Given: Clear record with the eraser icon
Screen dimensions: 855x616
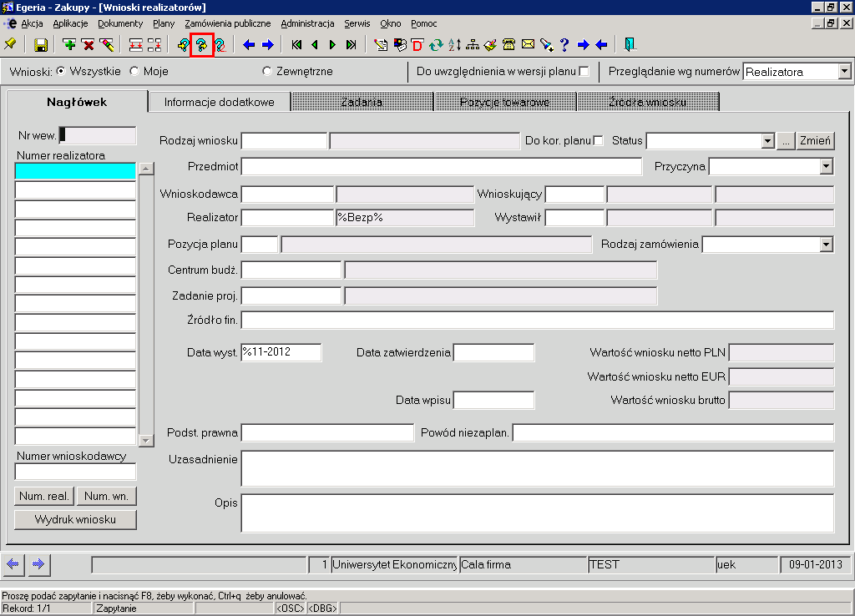Looking at the screenshot, I should click(106, 45).
